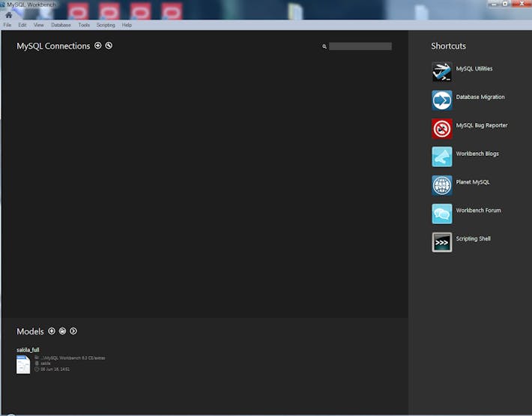Click the sakila_full model date text

coord(55,370)
